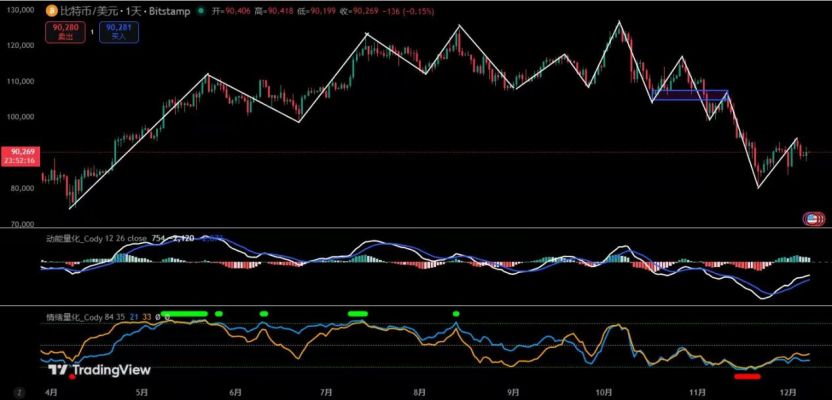Click the 10月 label on time axis
This screenshot has height=400, width=832.
pyautogui.click(x=603, y=391)
